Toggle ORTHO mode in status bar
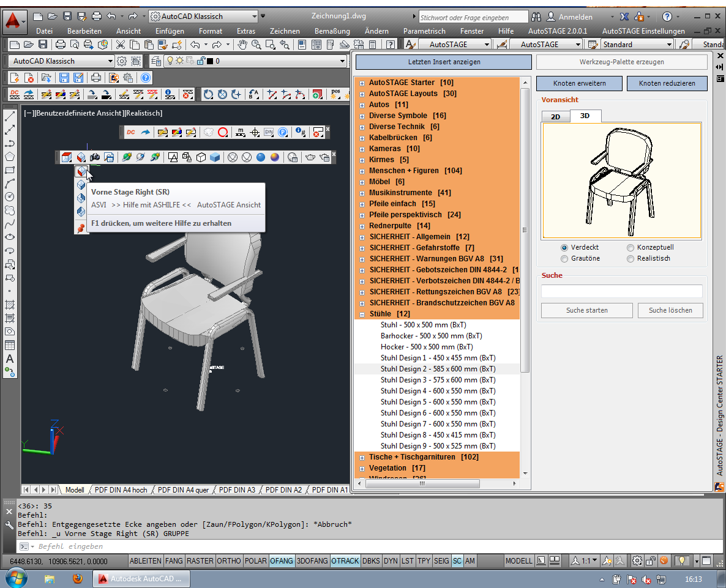The image size is (726, 588). pyautogui.click(x=229, y=561)
